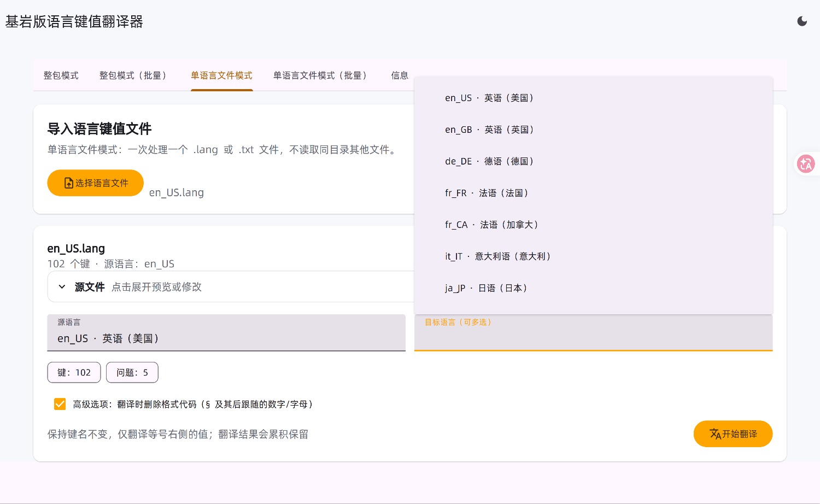Go to the 信息 tab
This screenshot has width=820, height=504.
(400, 75)
